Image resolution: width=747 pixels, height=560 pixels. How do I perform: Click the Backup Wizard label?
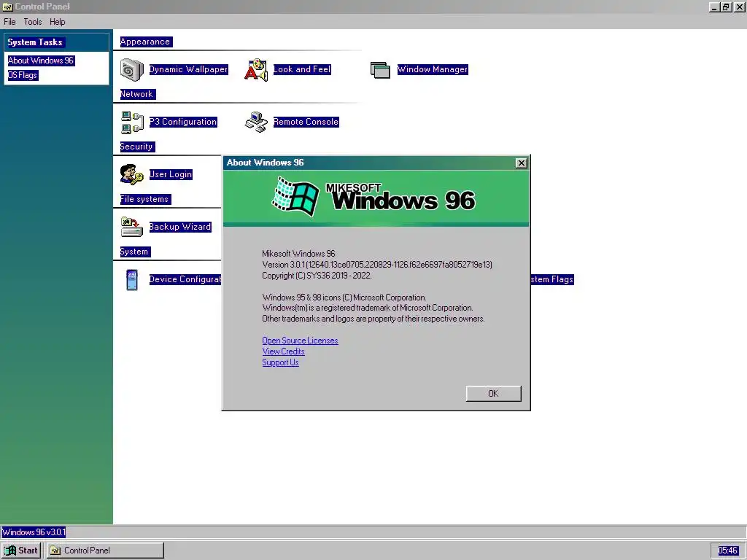point(180,227)
